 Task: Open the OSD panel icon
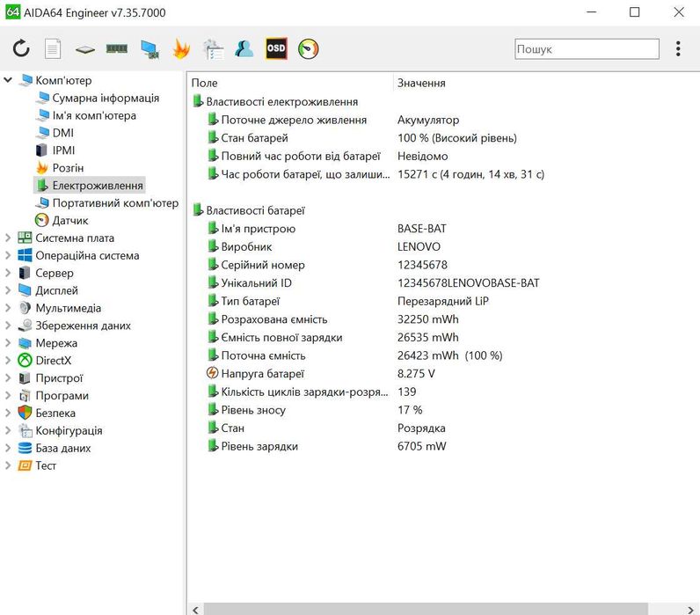(x=276, y=48)
